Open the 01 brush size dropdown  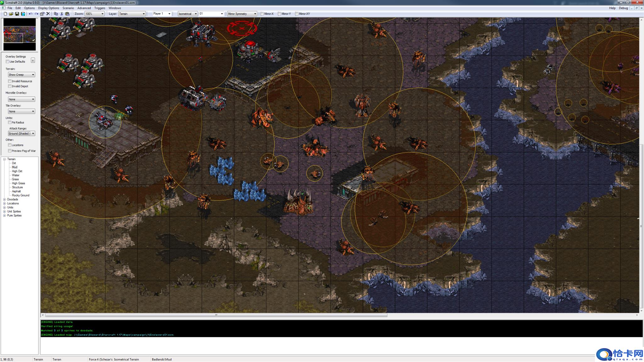pos(211,14)
